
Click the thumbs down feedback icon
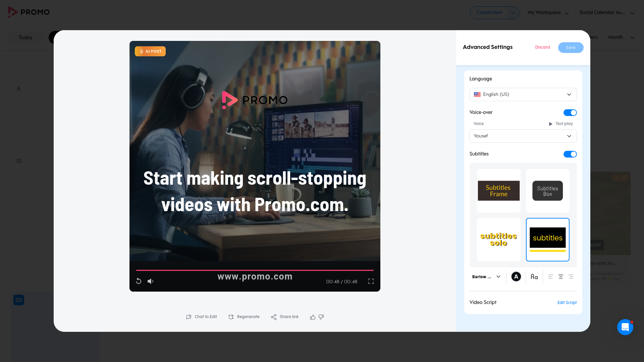(x=321, y=317)
